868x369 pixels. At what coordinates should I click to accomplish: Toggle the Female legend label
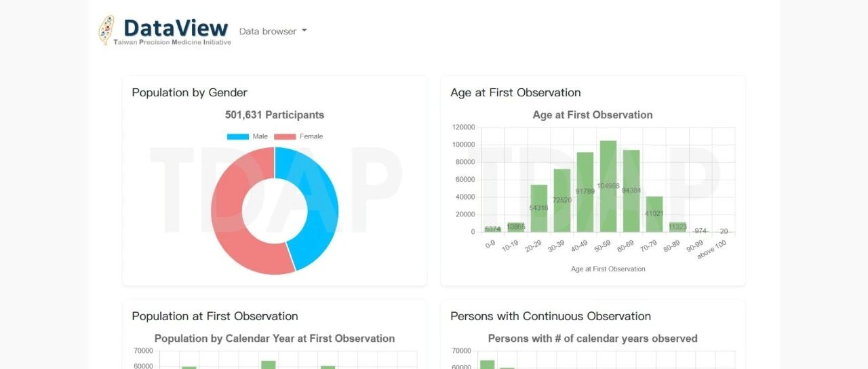coord(311,136)
